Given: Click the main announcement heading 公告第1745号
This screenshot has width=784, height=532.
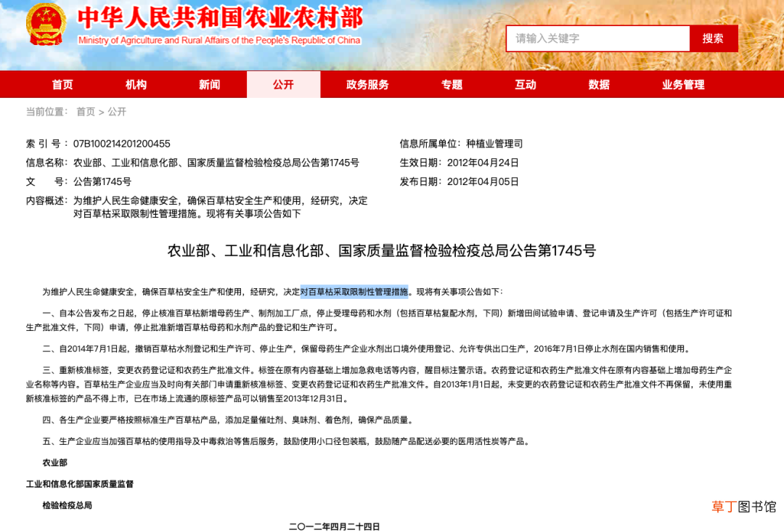Looking at the screenshot, I should click(x=382, y=250).
